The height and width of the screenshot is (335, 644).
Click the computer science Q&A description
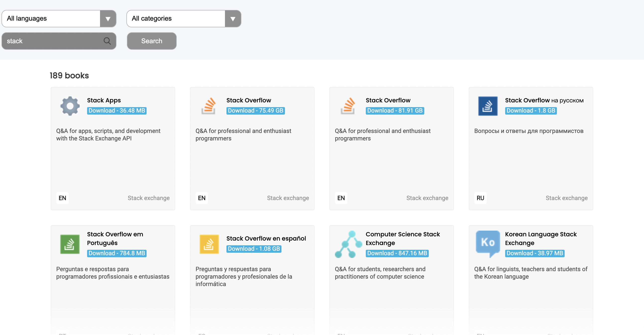(x=380, y=273)
